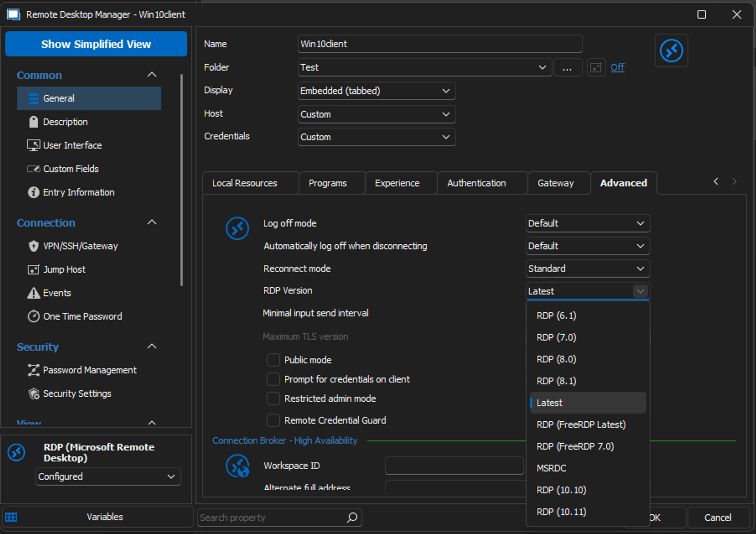Screen dimensions: 756x534
Task: Open the Events warning triangle icon
Action: 34,293
